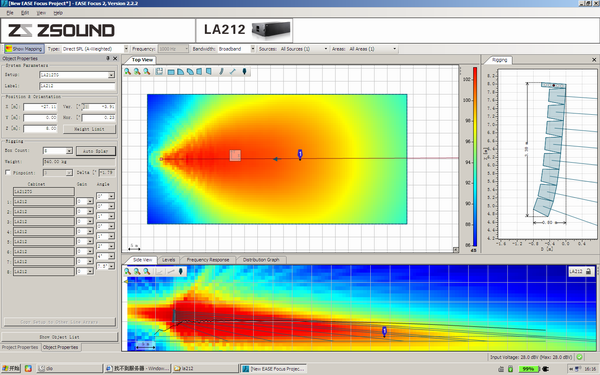Click the Show Object List button

coord(60,337)
